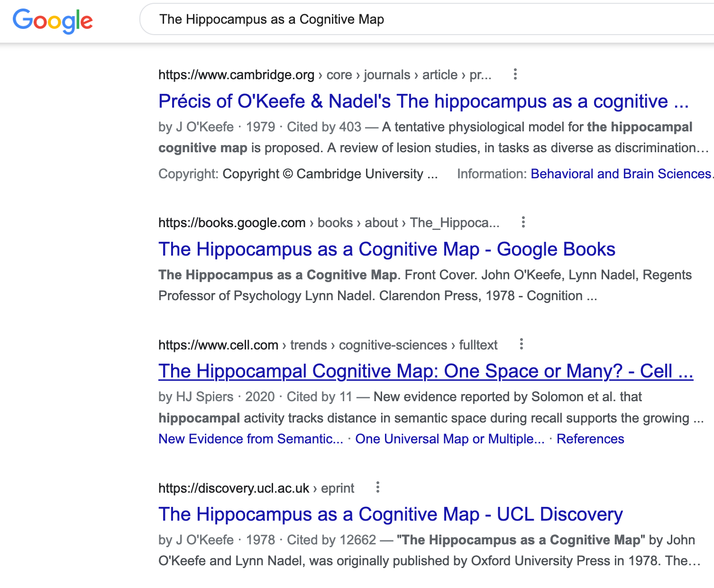Open the three-dot menu on the Google Books result
Screen dimensions: 714x588
(x=523, y=222)
